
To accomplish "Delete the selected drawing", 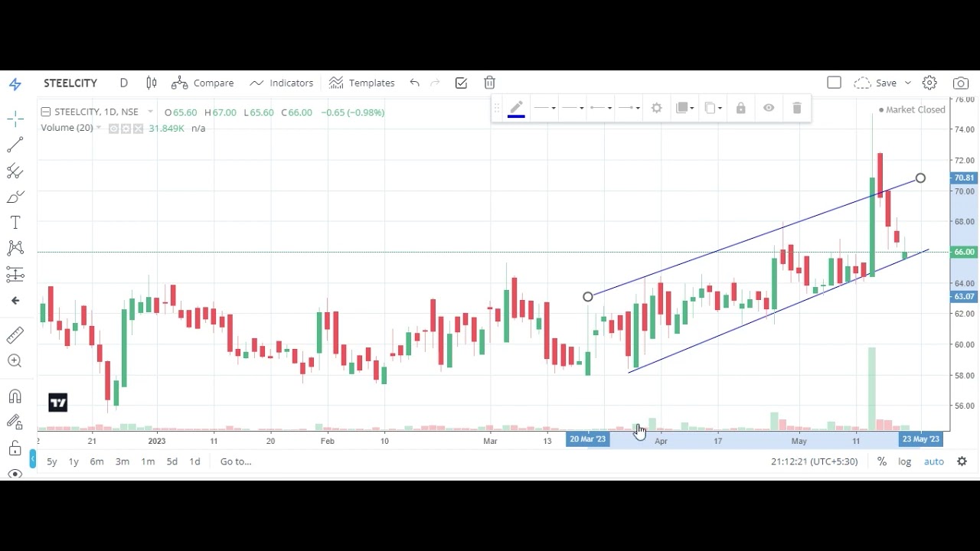I will (x=797, y=109).
